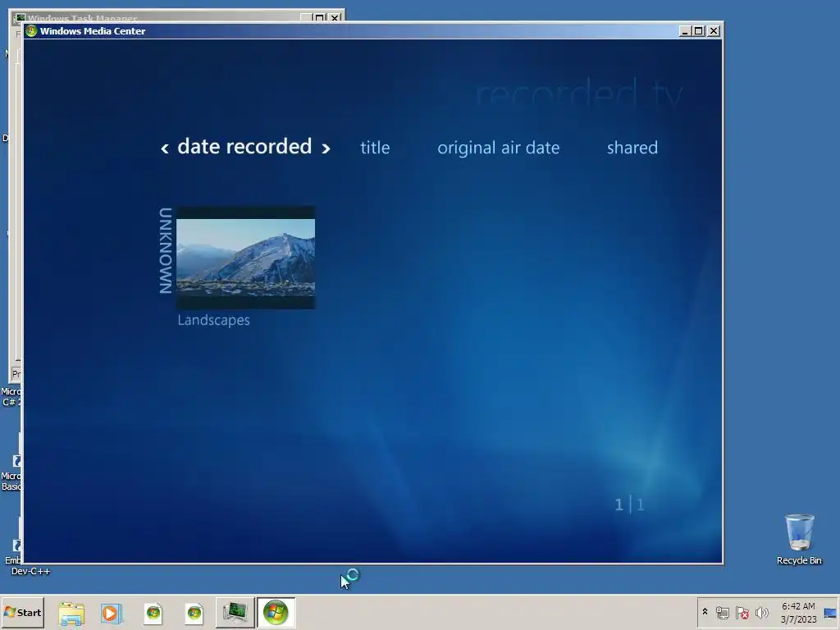Click the Show Desktop tray icon

[x=831, y=613]
